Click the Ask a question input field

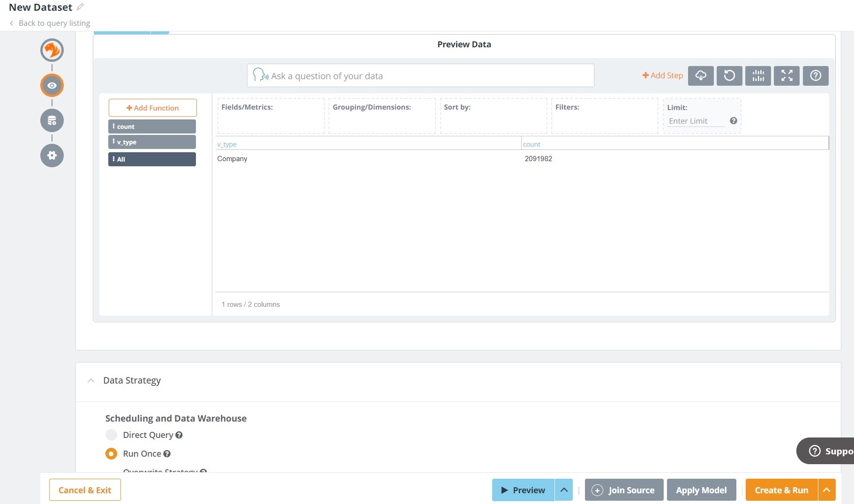420,75
